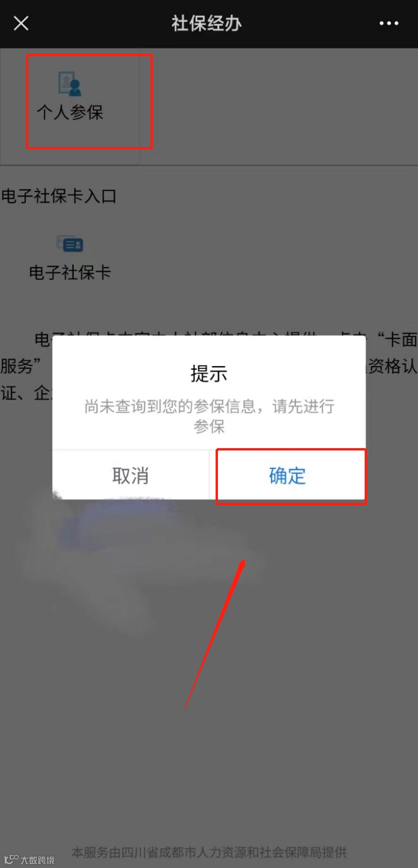Tap the 社保经办 header title

[x=207, y=23]
